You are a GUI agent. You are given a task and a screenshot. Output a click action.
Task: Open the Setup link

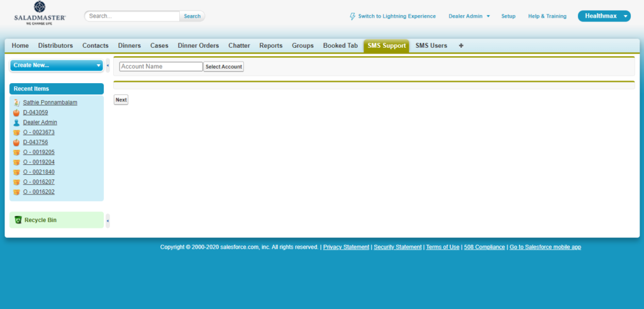point(508,16)
